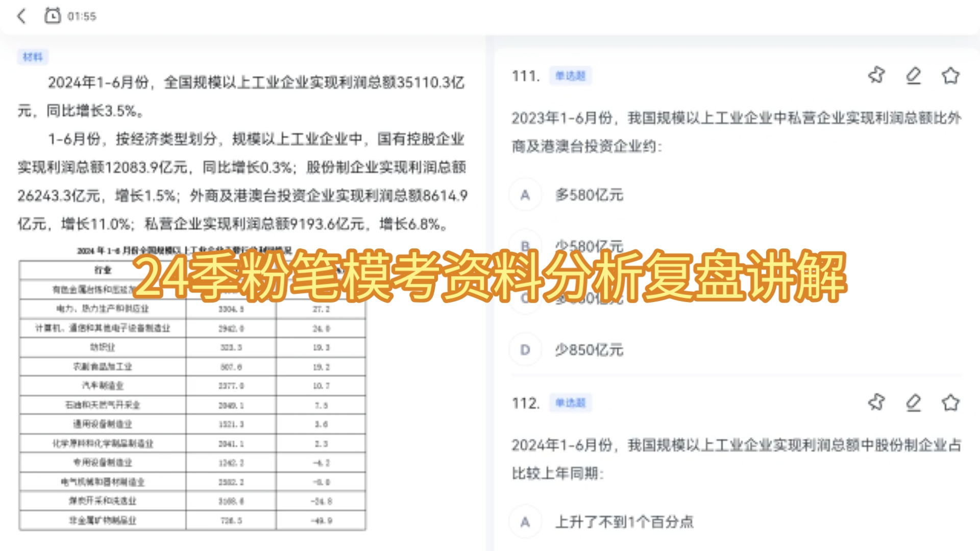
Task: Click the question number 112.
Action: pos(525,403)
